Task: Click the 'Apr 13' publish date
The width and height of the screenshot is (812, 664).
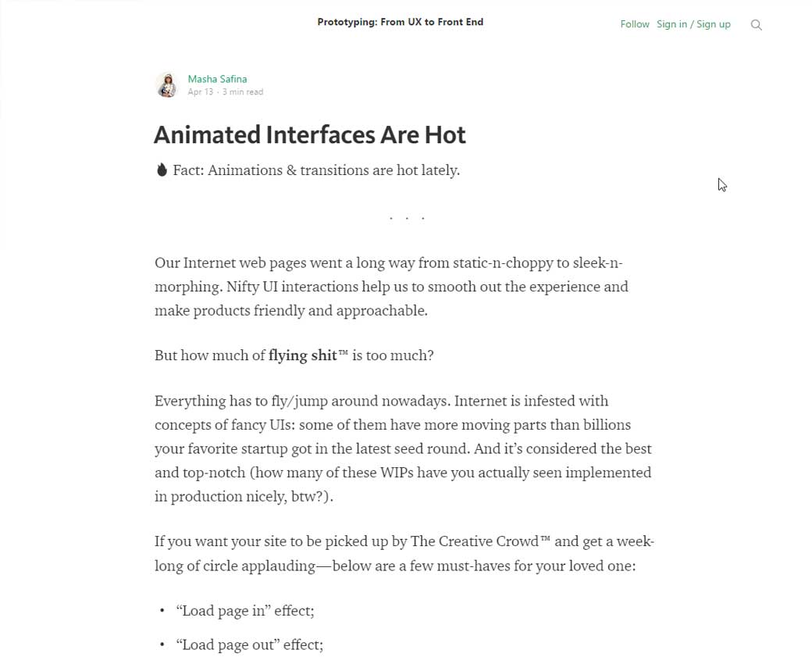Action: [x=200, y=92]
